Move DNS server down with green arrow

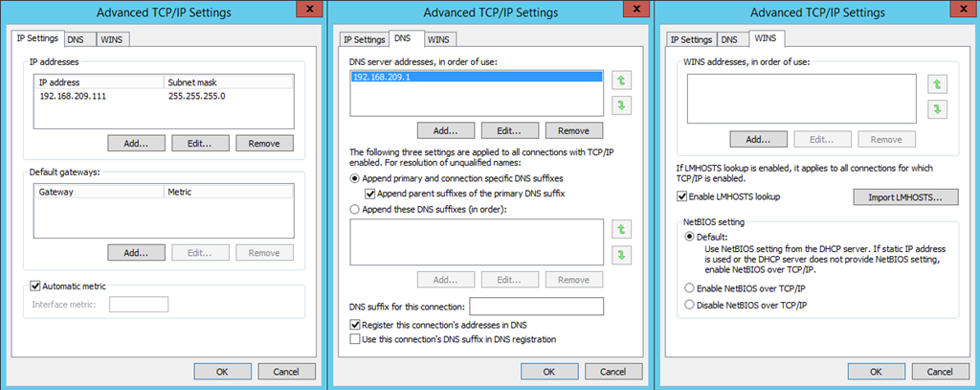coord(621,105)
